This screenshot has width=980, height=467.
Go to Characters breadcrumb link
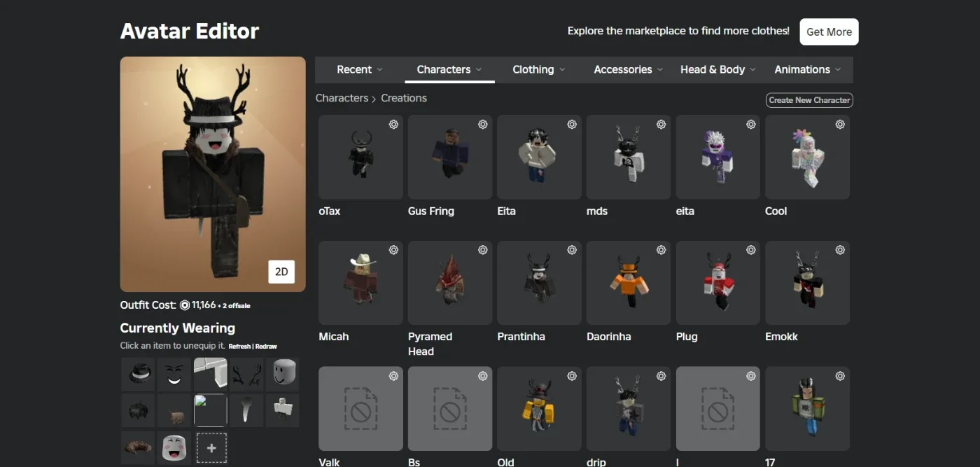342,98
